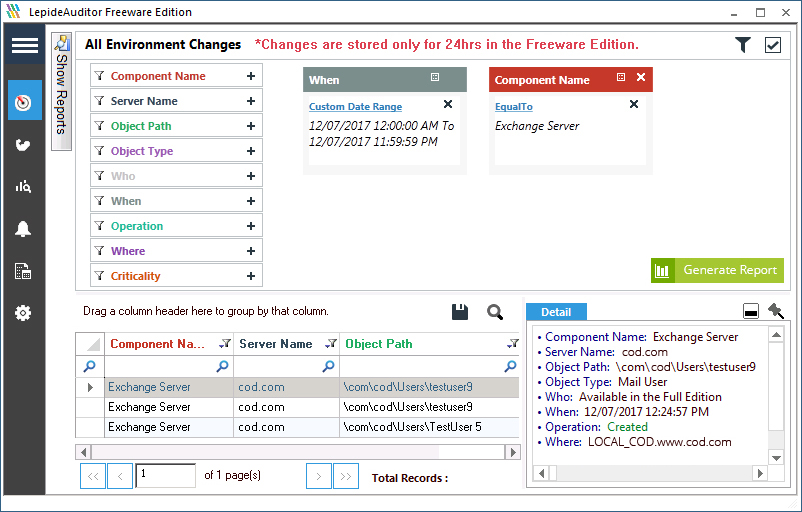
Task: Sort by the Object Path column header
Action: click(378, 344)
